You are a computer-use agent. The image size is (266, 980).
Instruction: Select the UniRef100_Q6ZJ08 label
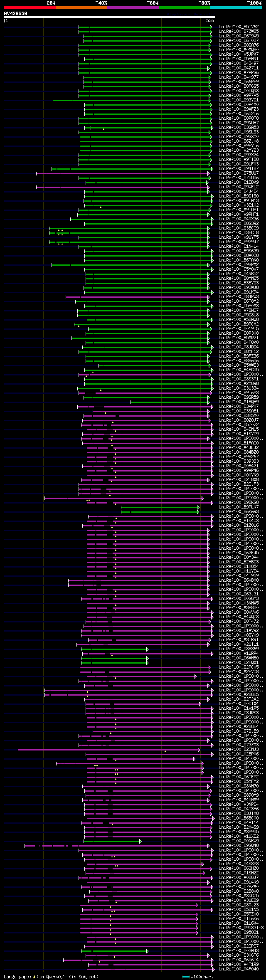click(x=239, y=141)
